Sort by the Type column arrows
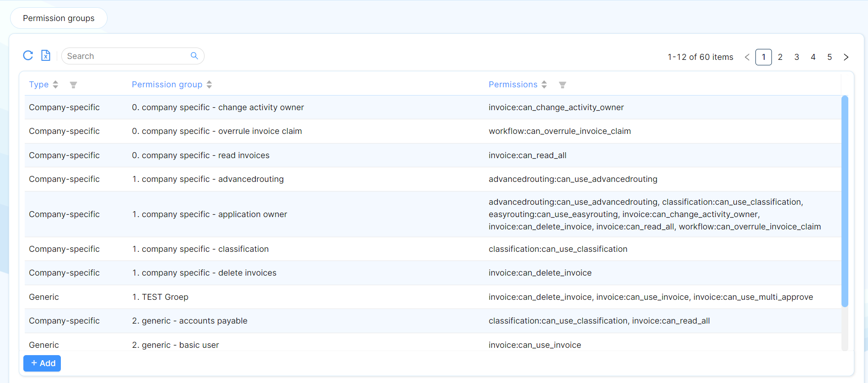 [x=55, y=85]
